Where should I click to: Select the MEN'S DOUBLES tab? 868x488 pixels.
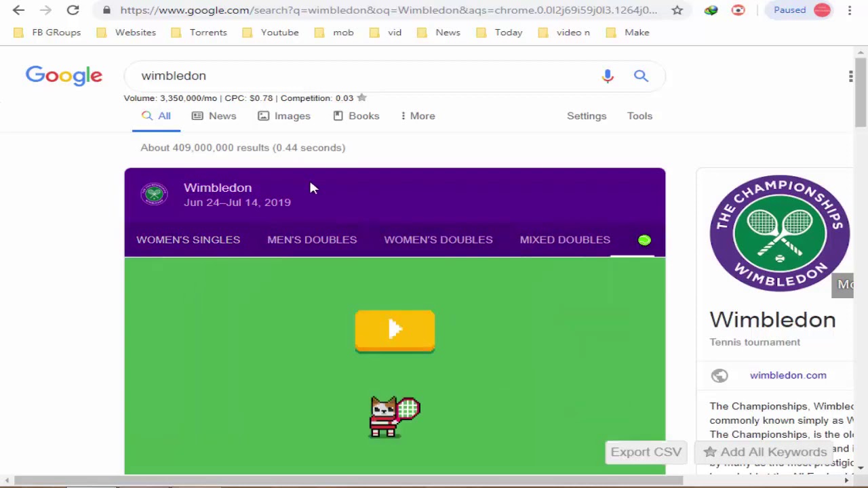(312, 240)
